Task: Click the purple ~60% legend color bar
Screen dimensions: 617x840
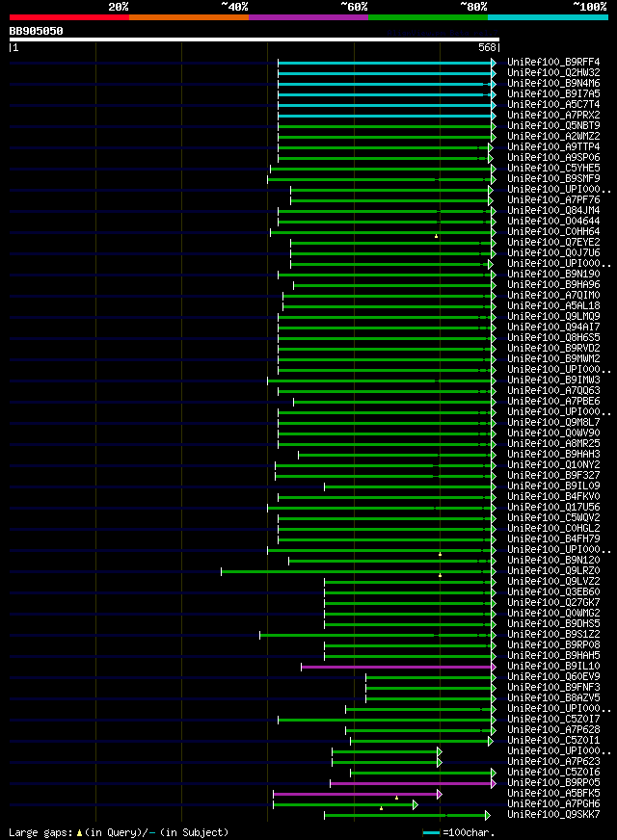Action: click(308, 17)
